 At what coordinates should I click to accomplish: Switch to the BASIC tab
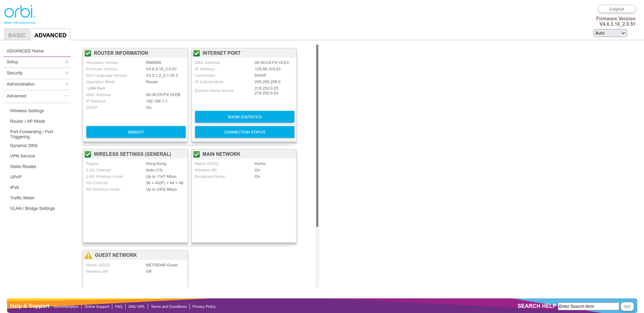point(17,35)
